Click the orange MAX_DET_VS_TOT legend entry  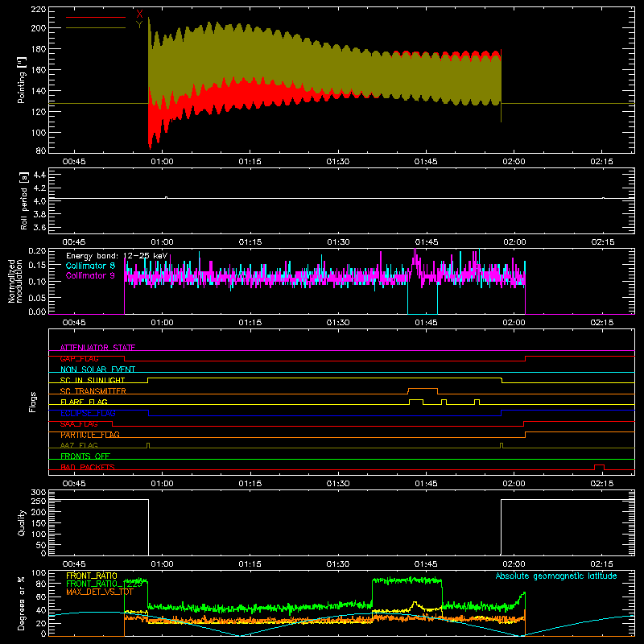(x=100, y=592)
